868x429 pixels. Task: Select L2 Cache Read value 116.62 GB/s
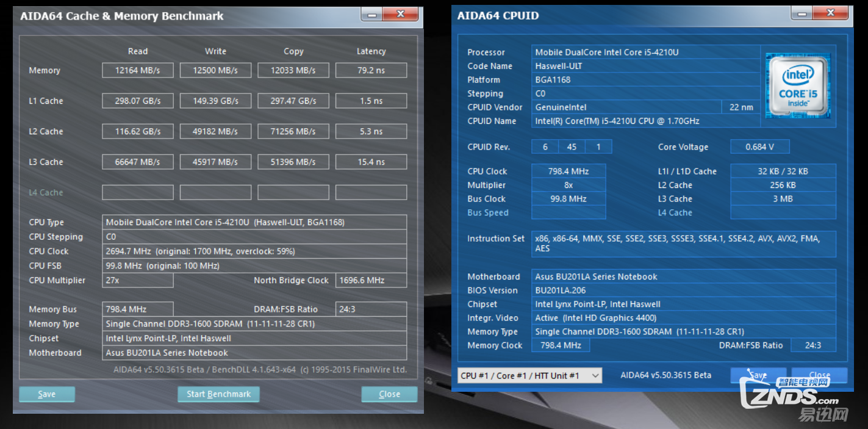tap(138, 131)
